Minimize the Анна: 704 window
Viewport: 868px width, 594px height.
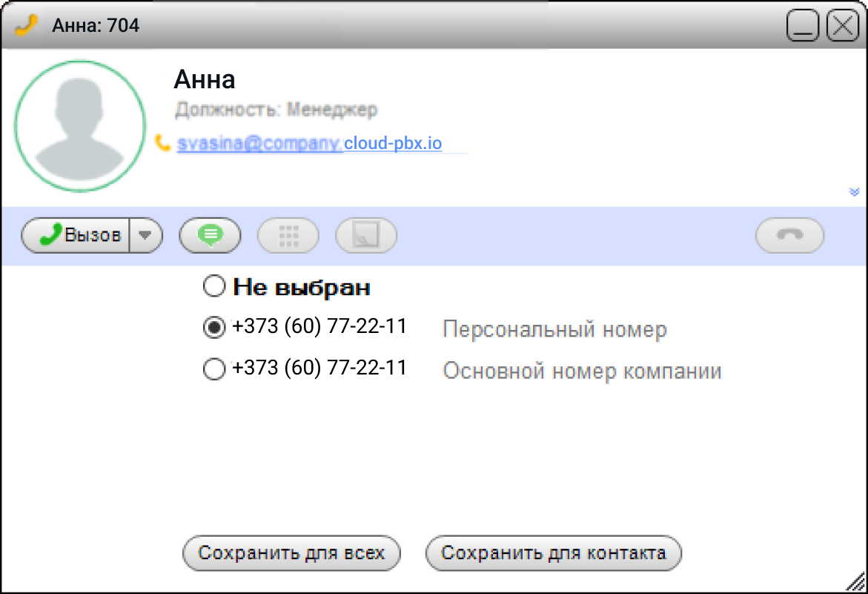point(803,26)
